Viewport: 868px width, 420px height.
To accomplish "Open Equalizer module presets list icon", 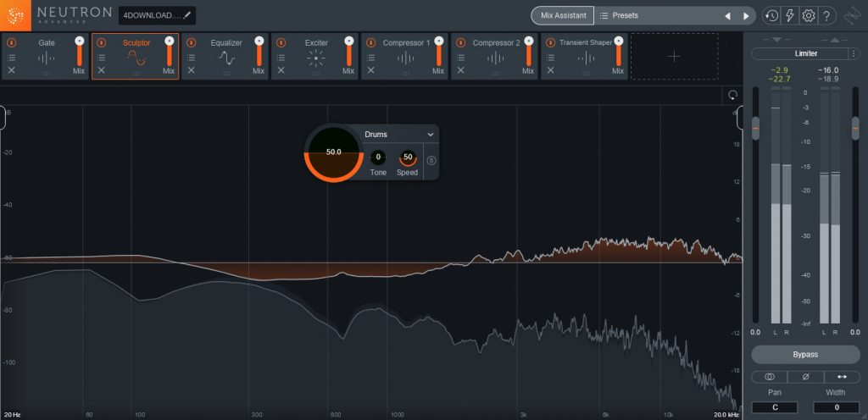I will tap(191, 57).
